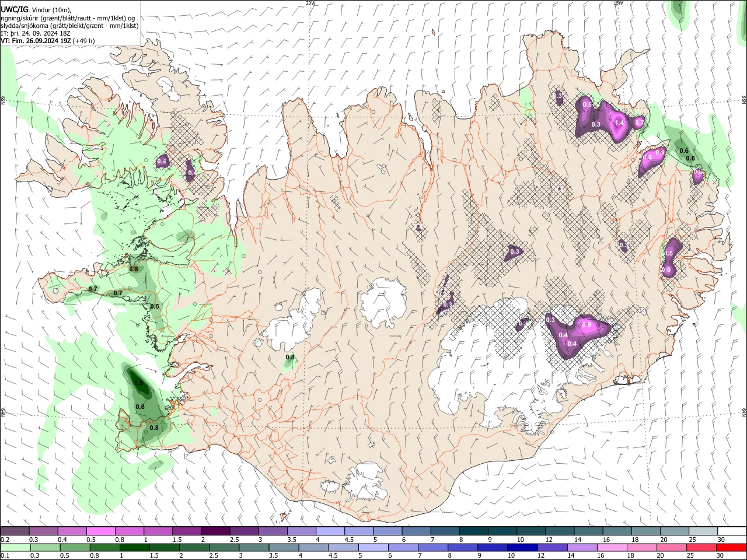
Task: Click the "rigning/skúrir" legend description line
Action: click(67, 18)
